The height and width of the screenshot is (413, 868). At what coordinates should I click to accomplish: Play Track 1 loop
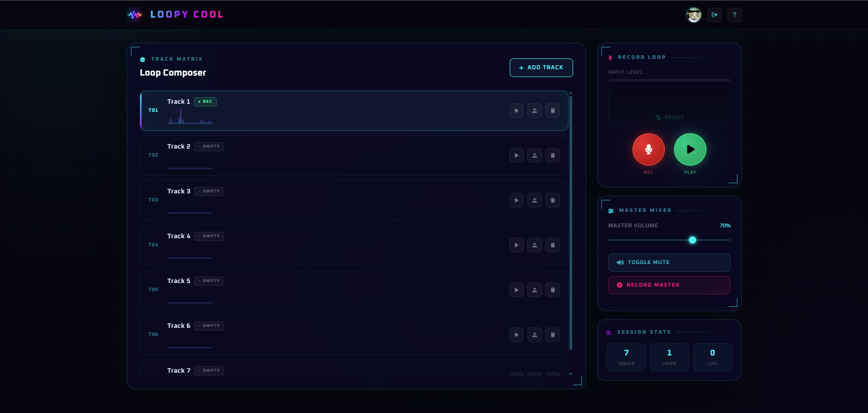click(x=516, y=110)
